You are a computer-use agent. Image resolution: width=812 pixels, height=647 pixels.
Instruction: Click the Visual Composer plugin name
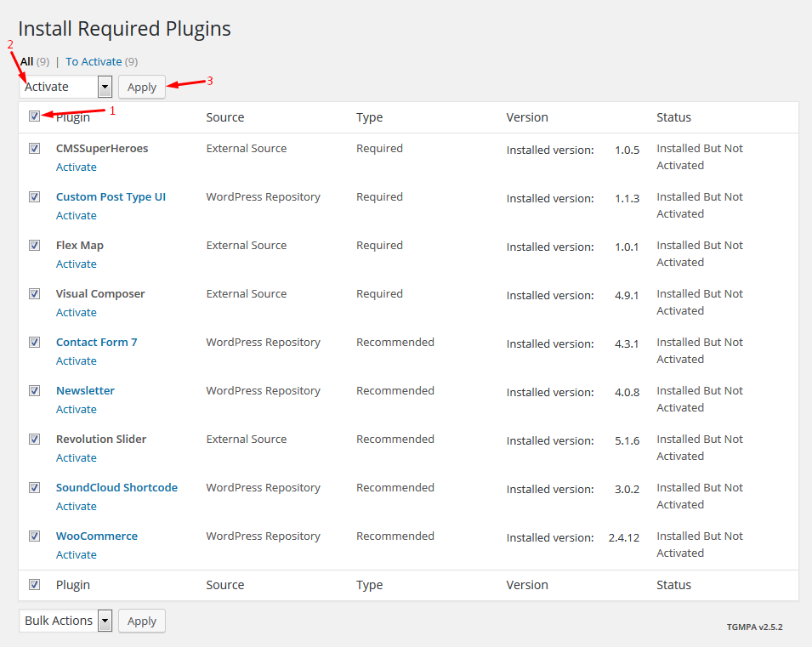(100, 293)
